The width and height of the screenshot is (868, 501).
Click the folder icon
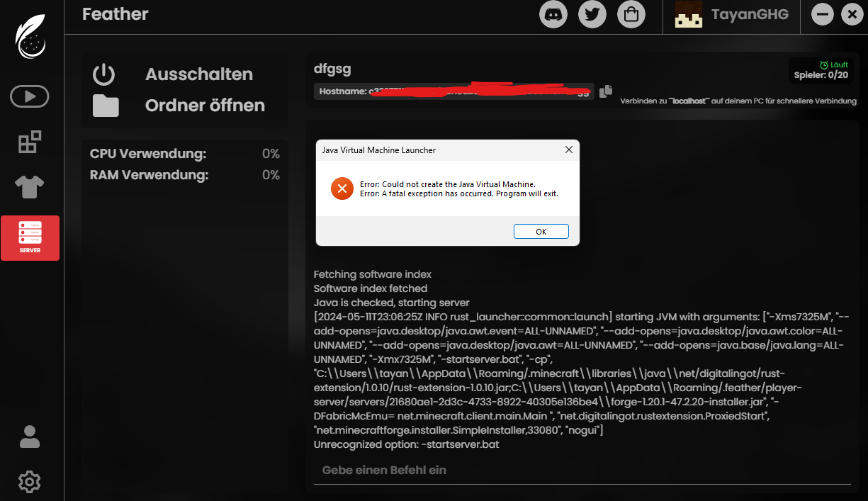[x=106, y=106]
